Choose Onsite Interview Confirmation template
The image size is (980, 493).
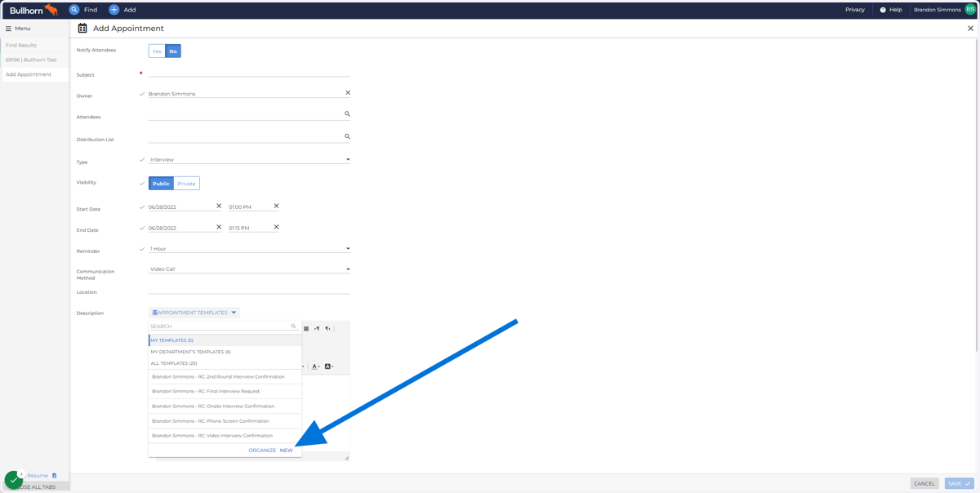click(225, 406)
